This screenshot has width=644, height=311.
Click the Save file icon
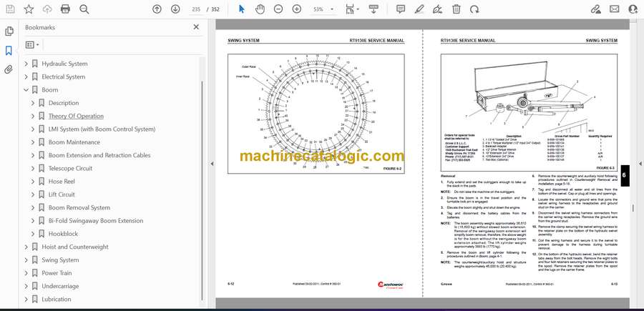pyautogui.click(x=10, y=9)
